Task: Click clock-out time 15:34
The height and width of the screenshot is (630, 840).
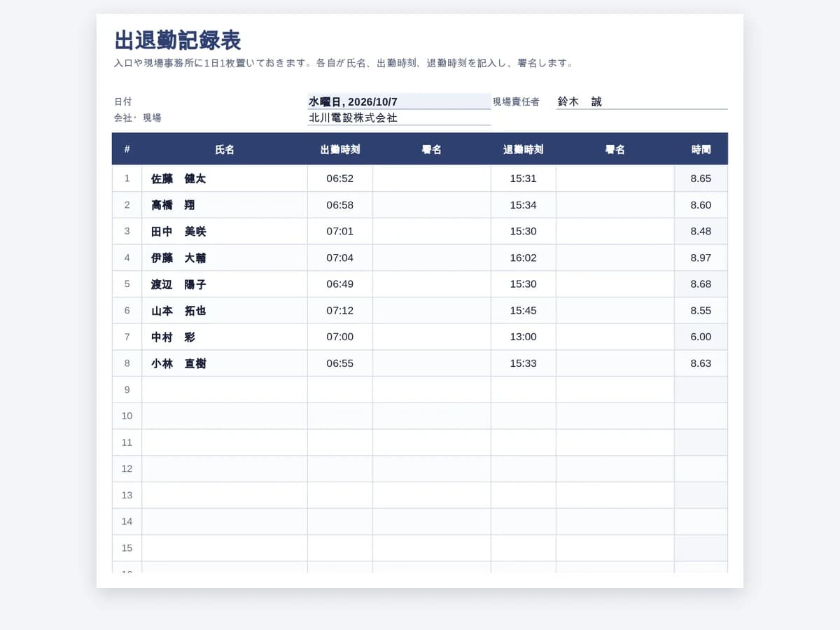Action: [523, 205]
